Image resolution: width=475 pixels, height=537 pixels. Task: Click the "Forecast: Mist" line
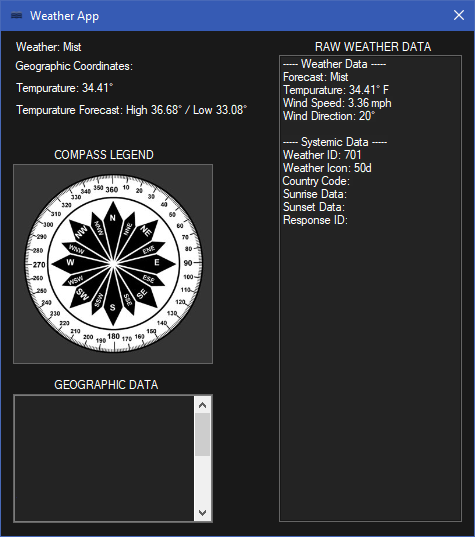point(315,77)
